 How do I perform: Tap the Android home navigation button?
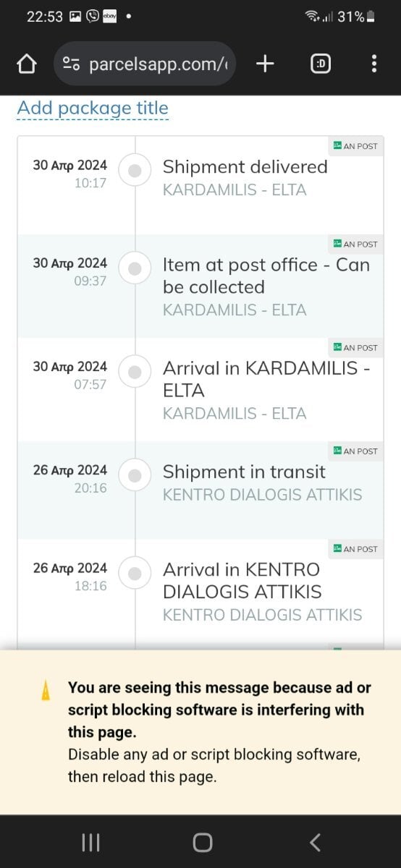tap(203, 842)
